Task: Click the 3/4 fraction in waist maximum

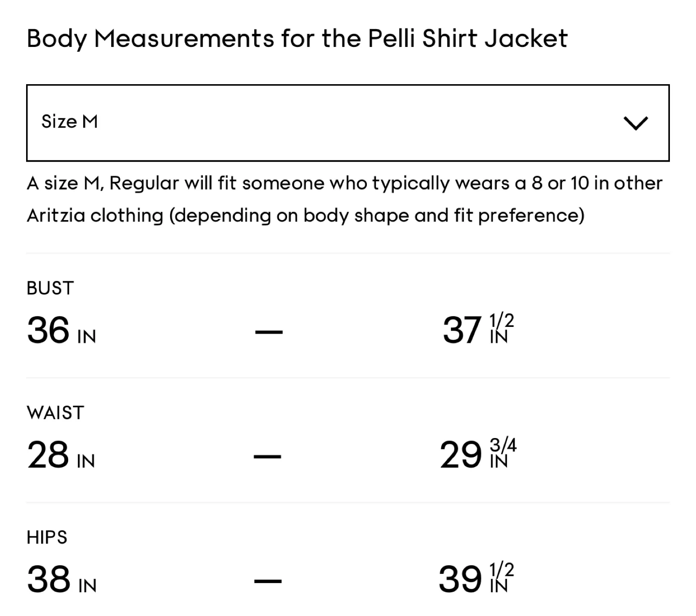Action: [503, 445]
